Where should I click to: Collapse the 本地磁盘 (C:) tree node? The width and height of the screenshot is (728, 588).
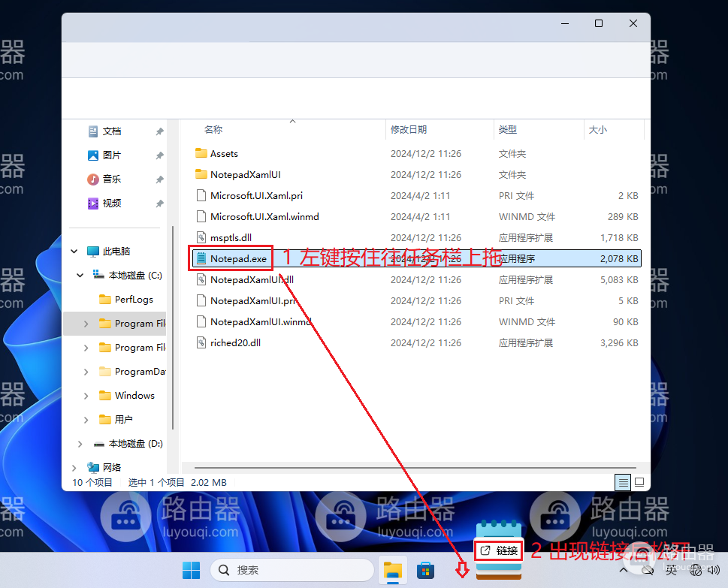point(80,275)
